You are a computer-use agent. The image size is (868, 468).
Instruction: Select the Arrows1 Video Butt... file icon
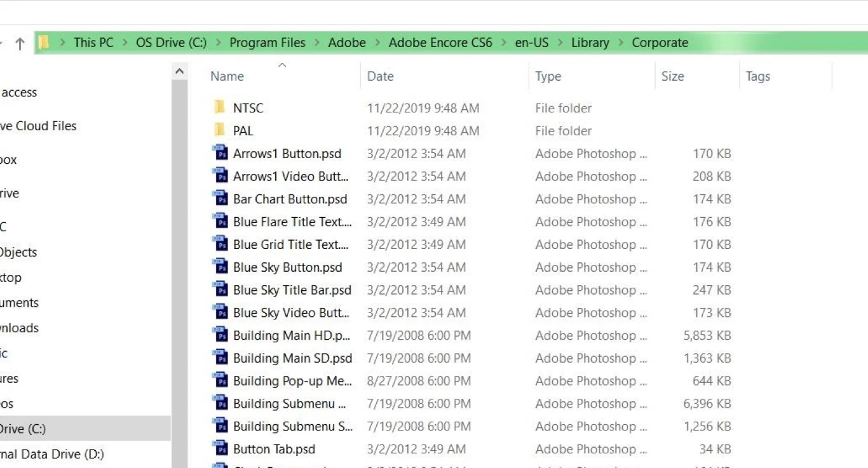(x=220, y=176)
